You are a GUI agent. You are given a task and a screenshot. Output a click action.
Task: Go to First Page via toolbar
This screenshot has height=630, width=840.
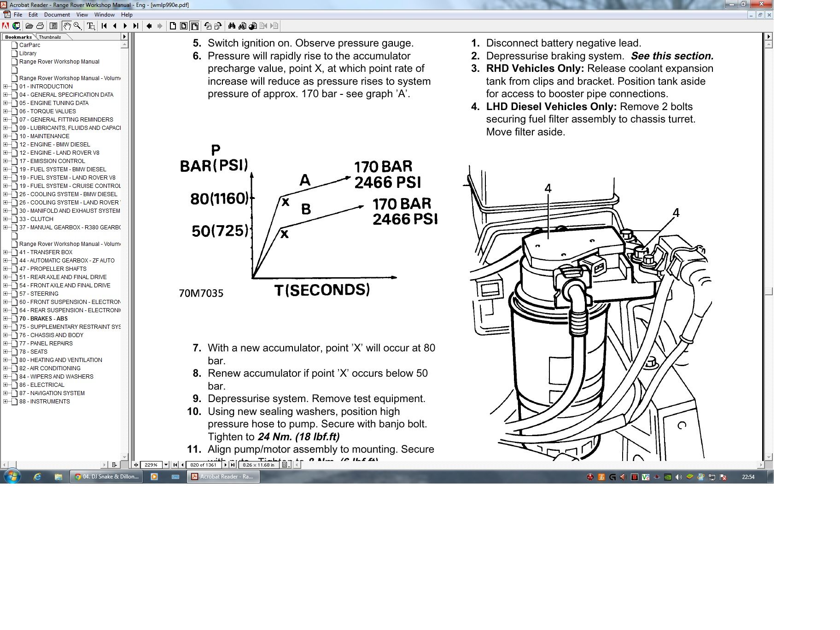104,26
